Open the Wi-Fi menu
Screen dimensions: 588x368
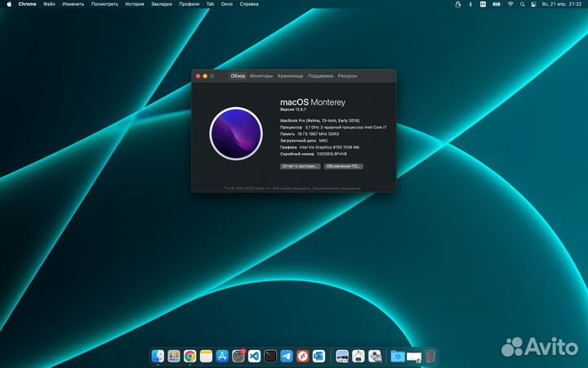(x=510, y=4)
